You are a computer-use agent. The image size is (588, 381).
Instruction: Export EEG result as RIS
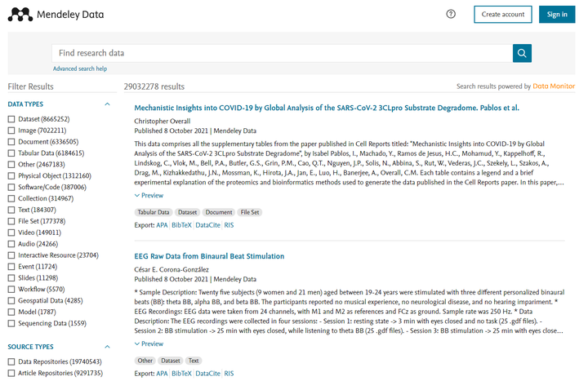229,374
